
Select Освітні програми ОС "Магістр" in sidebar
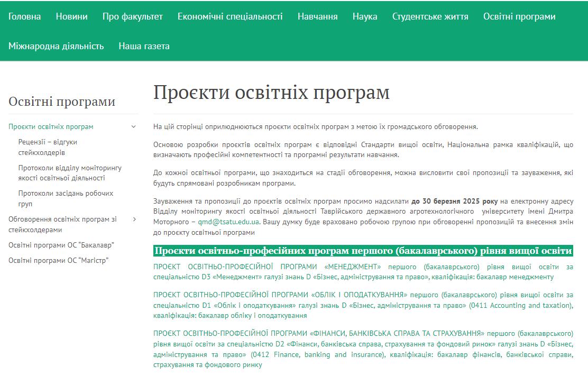coord(58,260)
